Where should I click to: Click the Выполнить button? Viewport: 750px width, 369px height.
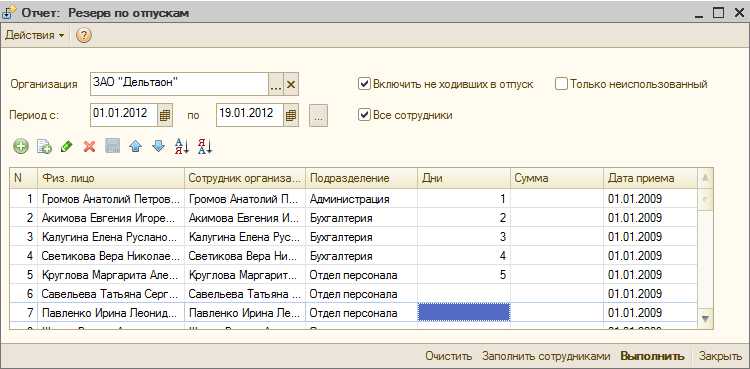(x=652, y=356)
